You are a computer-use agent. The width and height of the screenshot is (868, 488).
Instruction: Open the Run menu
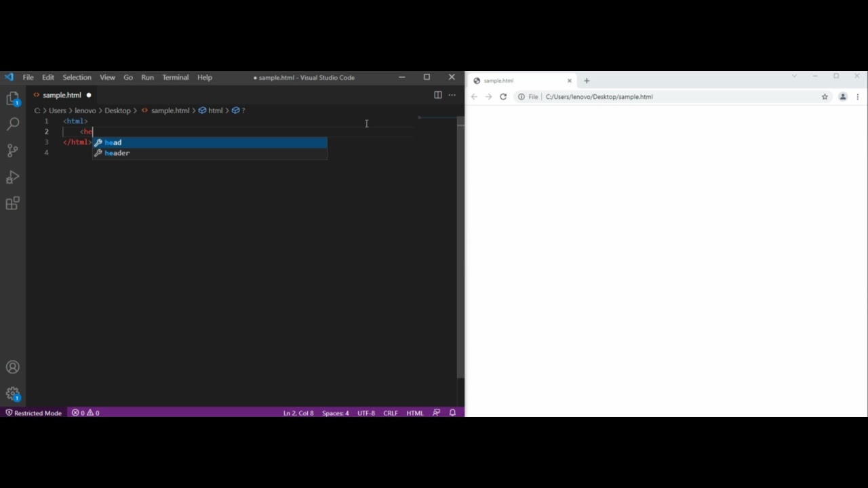pyautogui.click(x=147, y=77)
